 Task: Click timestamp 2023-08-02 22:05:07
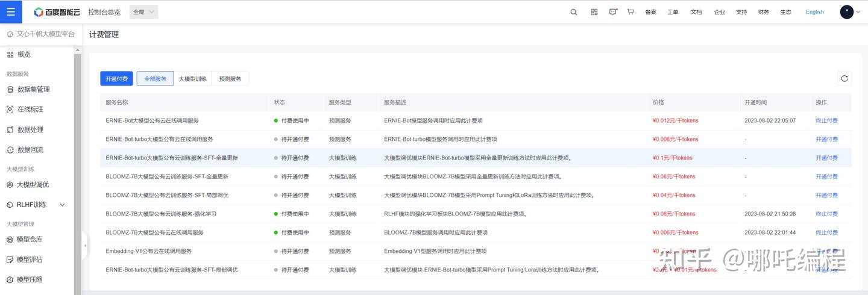tap(770, 120)
